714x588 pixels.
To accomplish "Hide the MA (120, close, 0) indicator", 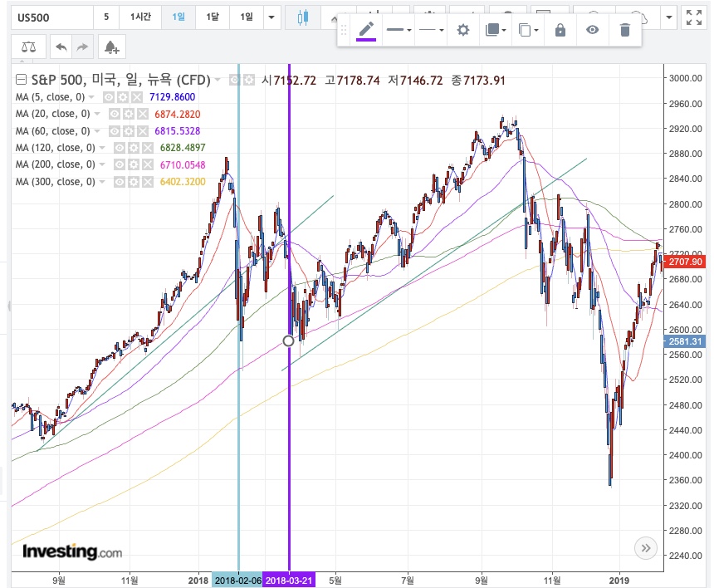I will [x=119, y=148].
